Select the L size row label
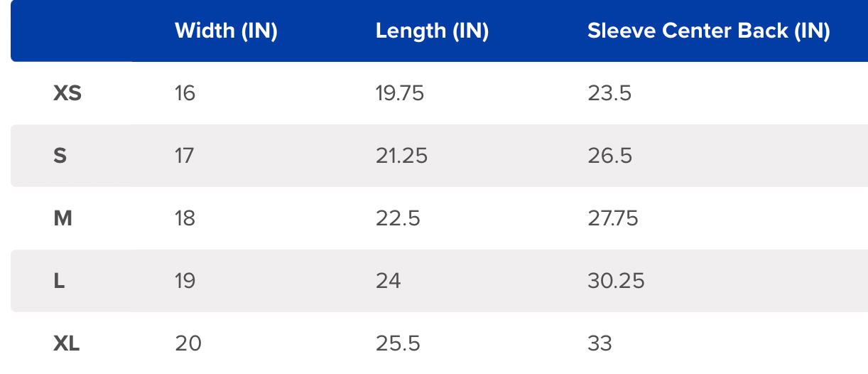The image size is (868, 374). [x=59, y=281]
